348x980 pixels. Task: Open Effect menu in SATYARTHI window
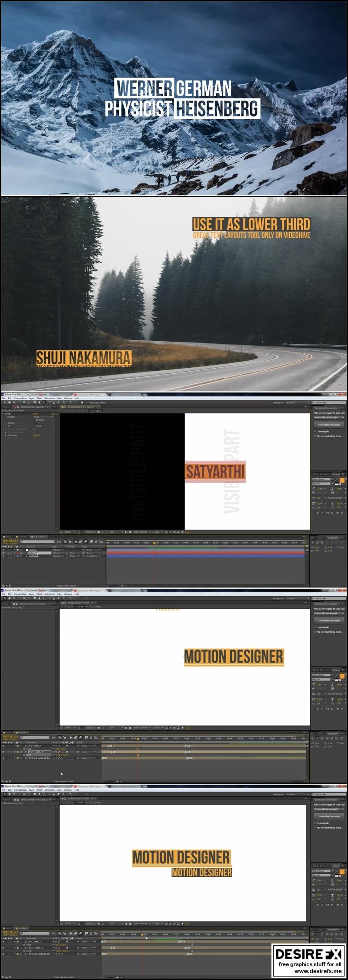pos(39,398)
